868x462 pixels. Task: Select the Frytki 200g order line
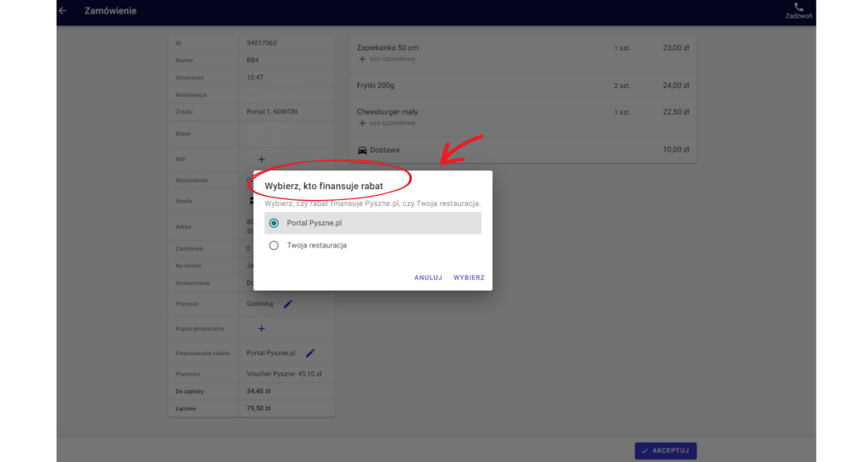pyautogui.click(x=376, y=86)
